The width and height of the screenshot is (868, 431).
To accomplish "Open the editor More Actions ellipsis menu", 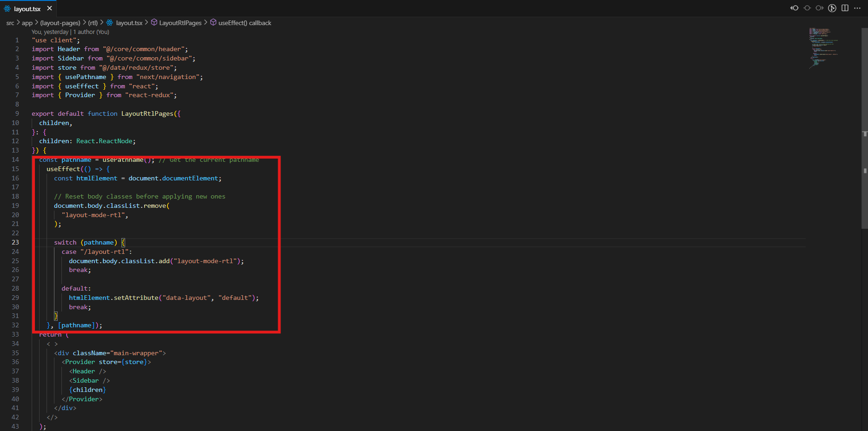I will (857, 8).
